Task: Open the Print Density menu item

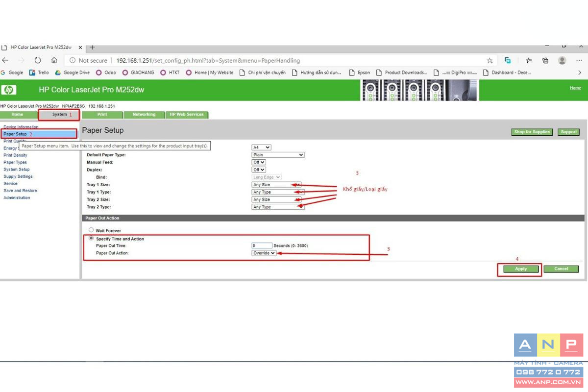Action: 15,155
